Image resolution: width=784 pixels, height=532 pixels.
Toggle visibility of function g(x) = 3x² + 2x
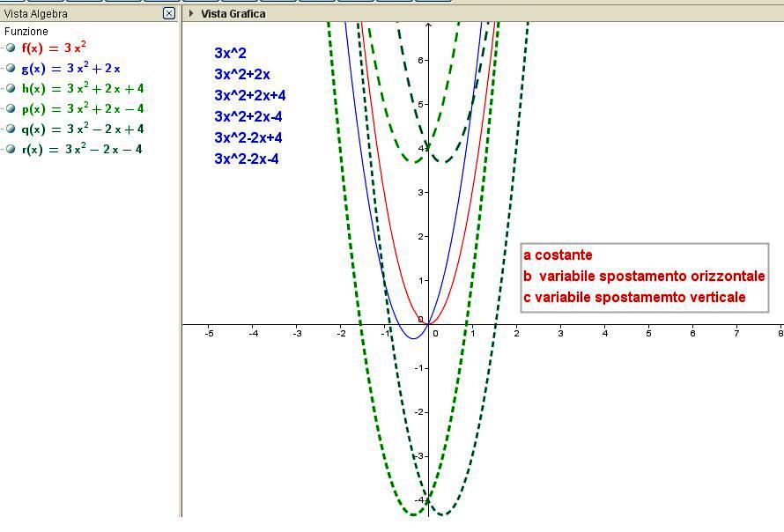click(x=11, y=68)
